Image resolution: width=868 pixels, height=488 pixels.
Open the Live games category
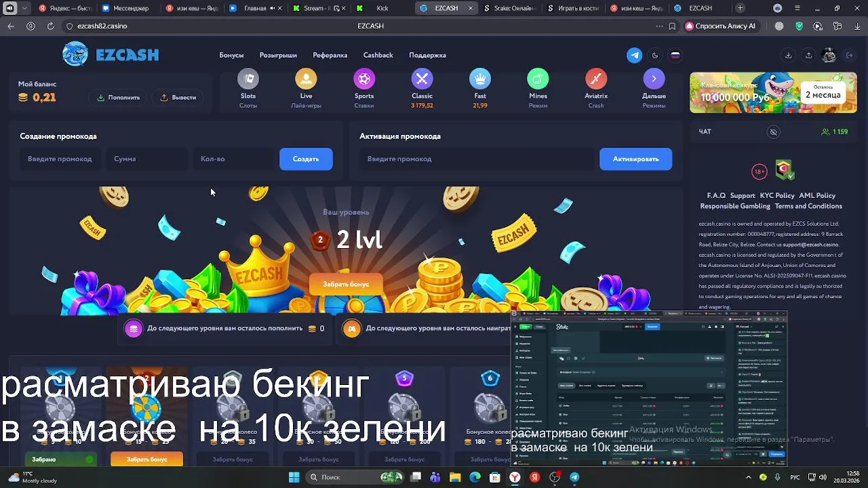tap(306, 89)
